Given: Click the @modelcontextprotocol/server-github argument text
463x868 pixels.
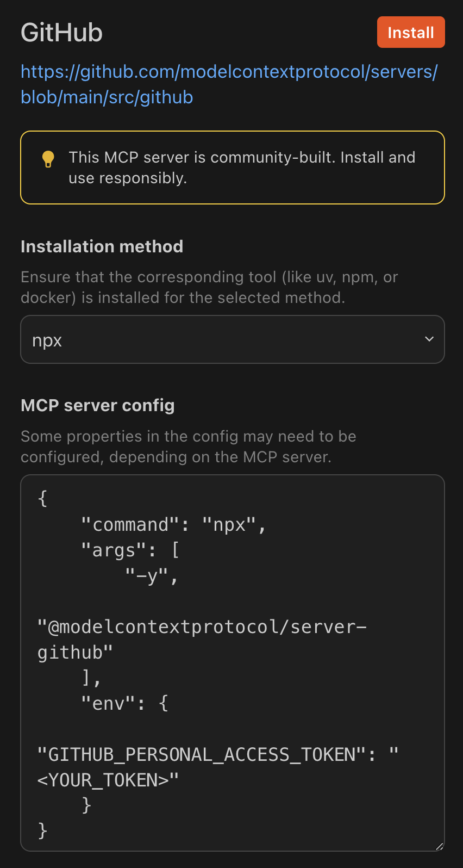Looking at the screenshot, I should point(201,626).
